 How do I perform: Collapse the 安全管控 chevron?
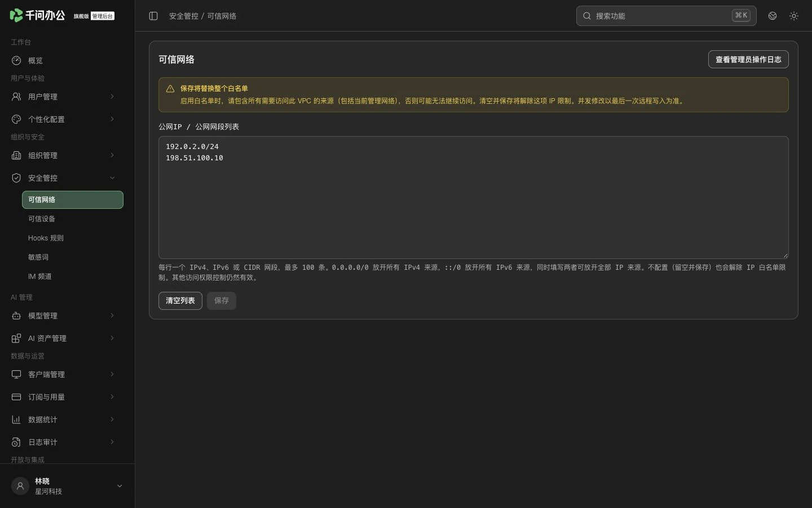tap(112, 178)
